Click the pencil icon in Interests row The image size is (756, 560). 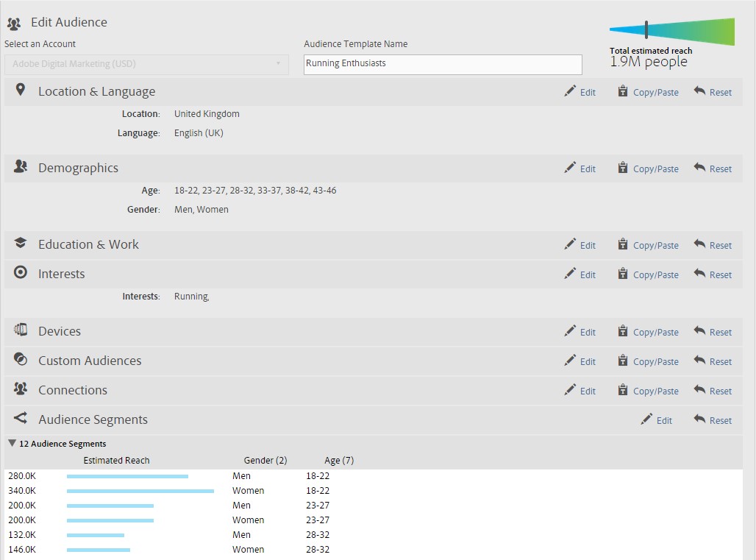coord(570,274)
